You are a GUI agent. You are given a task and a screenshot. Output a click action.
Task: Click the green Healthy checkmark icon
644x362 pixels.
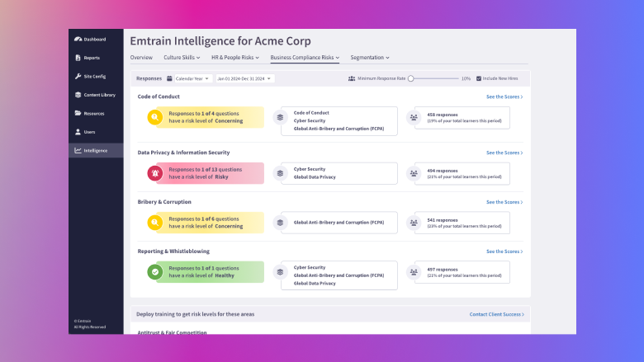pos(155,272)
